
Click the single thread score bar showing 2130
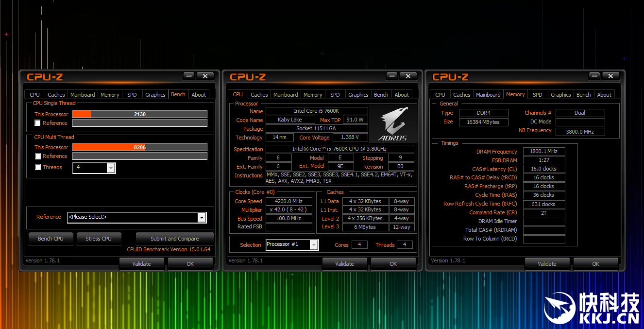[140, 114]
